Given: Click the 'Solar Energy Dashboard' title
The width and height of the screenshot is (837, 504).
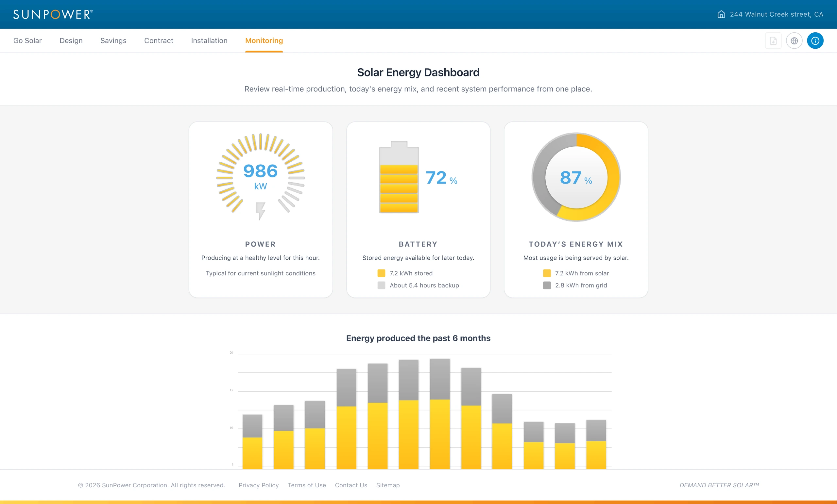Looking at the screenshot, I should click(418, 72).
